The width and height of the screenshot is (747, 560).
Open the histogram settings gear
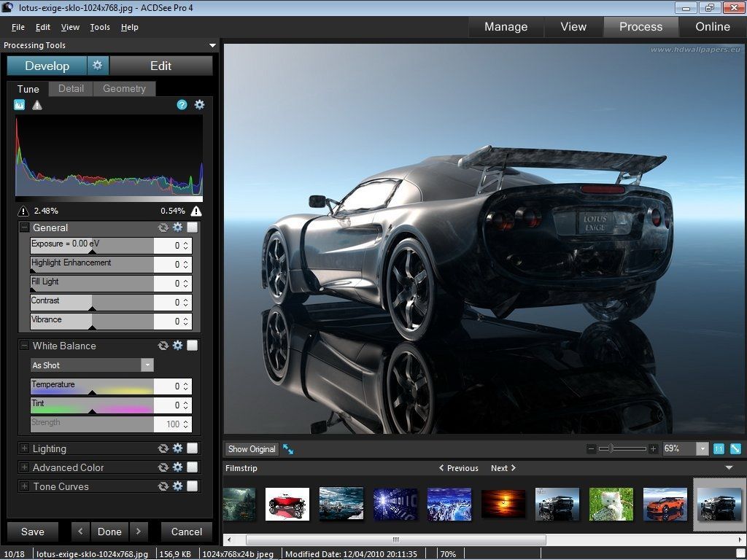coord(199,104)
